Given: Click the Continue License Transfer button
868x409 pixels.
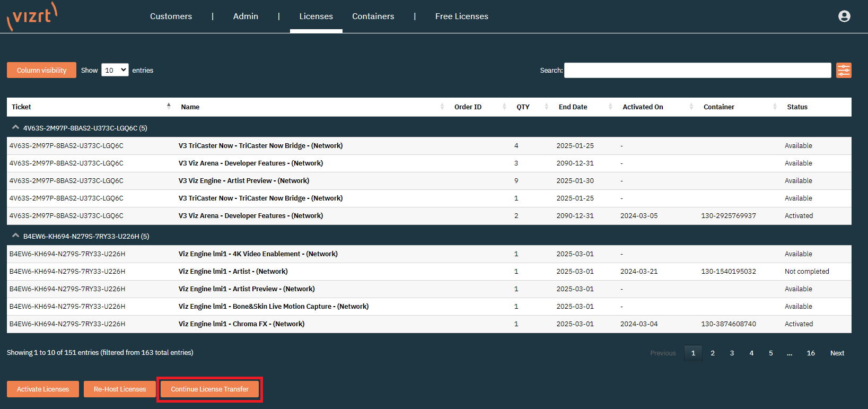Looking at the screenshot, I should [209, 389].
